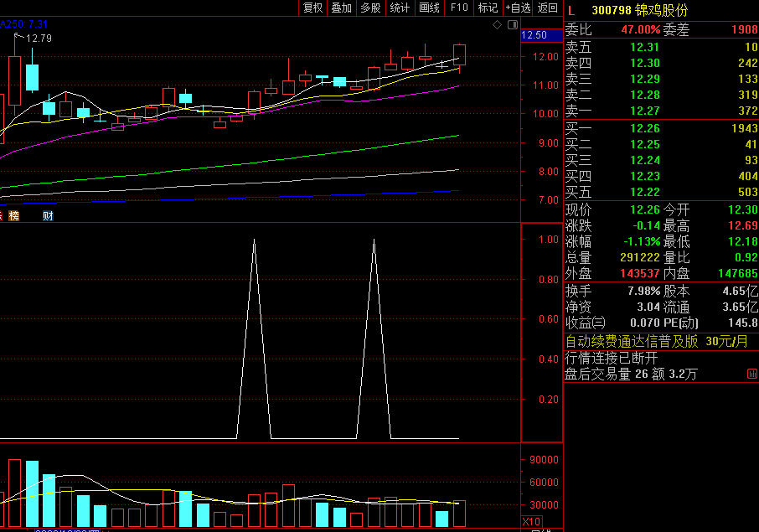The height and width of the screenshot is (532, 759).
Task: Click the 换手 7.98% value
Action: tap(644, 291)
